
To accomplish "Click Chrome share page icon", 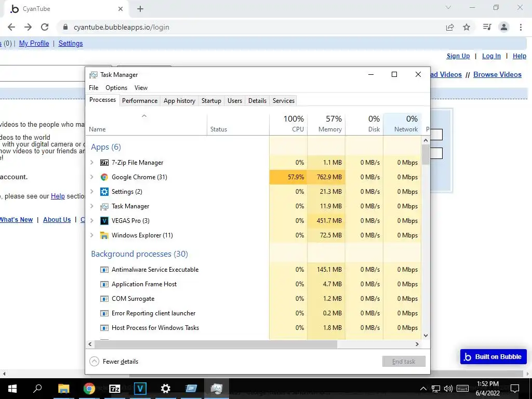I will click(x=450, y=27).
